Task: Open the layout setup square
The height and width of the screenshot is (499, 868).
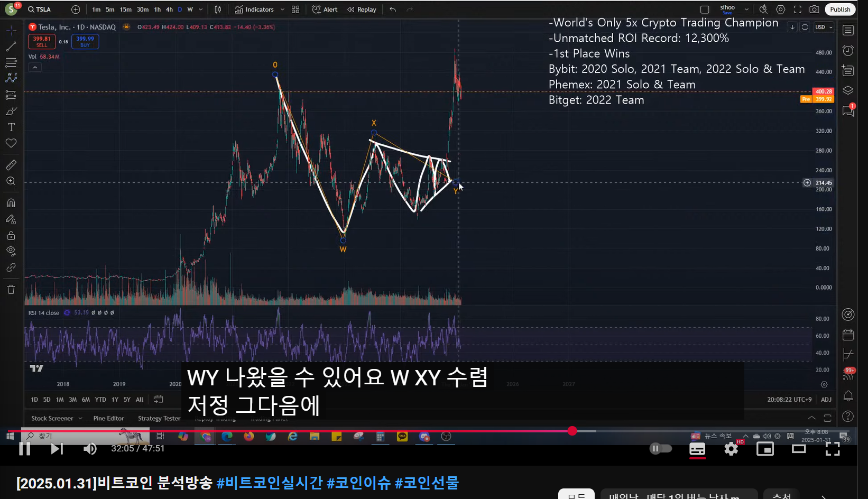Action: [705, 10]
